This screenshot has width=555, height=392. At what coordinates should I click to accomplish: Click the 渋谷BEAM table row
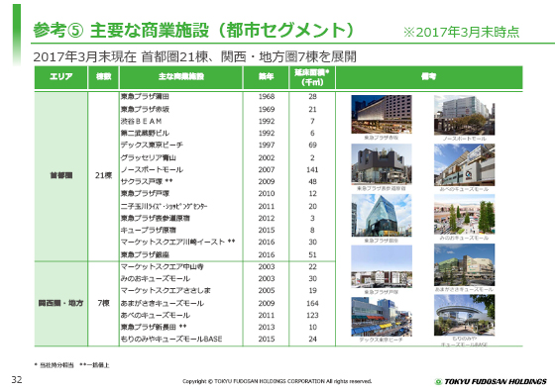tap(227, 121)
